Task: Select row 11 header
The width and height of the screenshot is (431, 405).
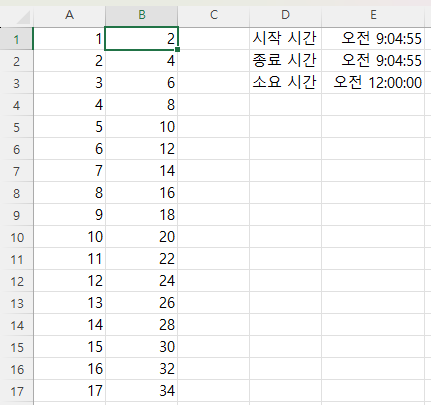Action: point(16,259)
